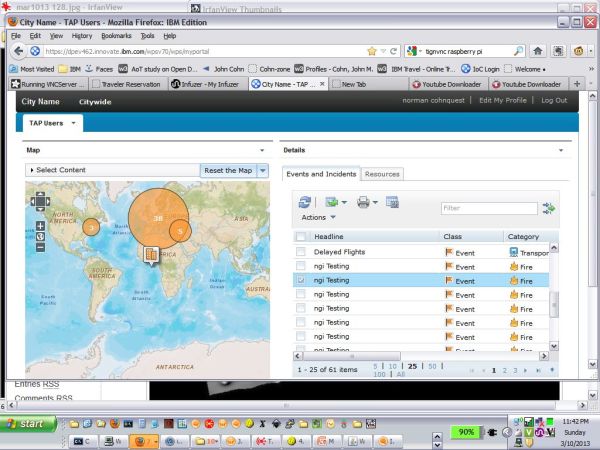Click the Firefox home button
This screenshot has height=450, width=600.
[x=537, y=50]
